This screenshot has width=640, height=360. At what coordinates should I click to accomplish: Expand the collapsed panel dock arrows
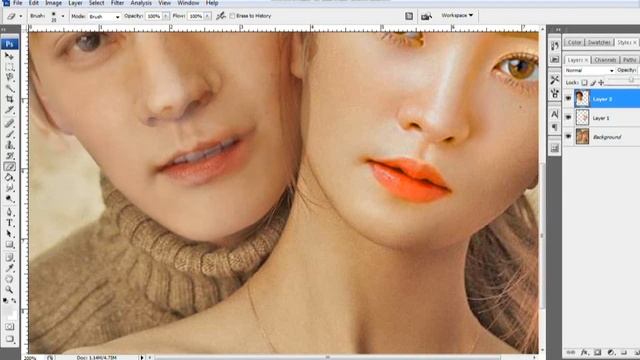coord(558,29)
